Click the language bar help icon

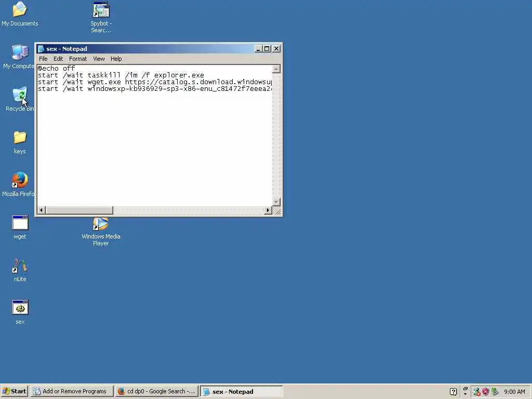pos(453,392)
